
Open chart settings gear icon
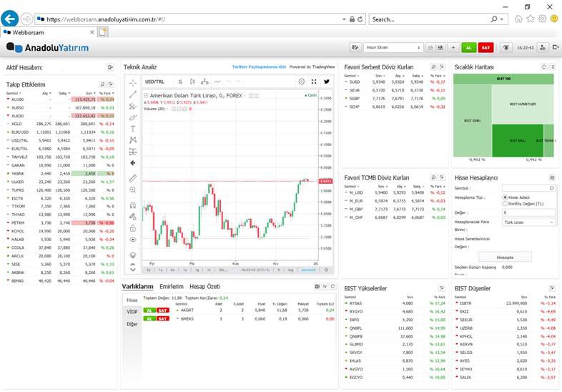tap(301, 82)
